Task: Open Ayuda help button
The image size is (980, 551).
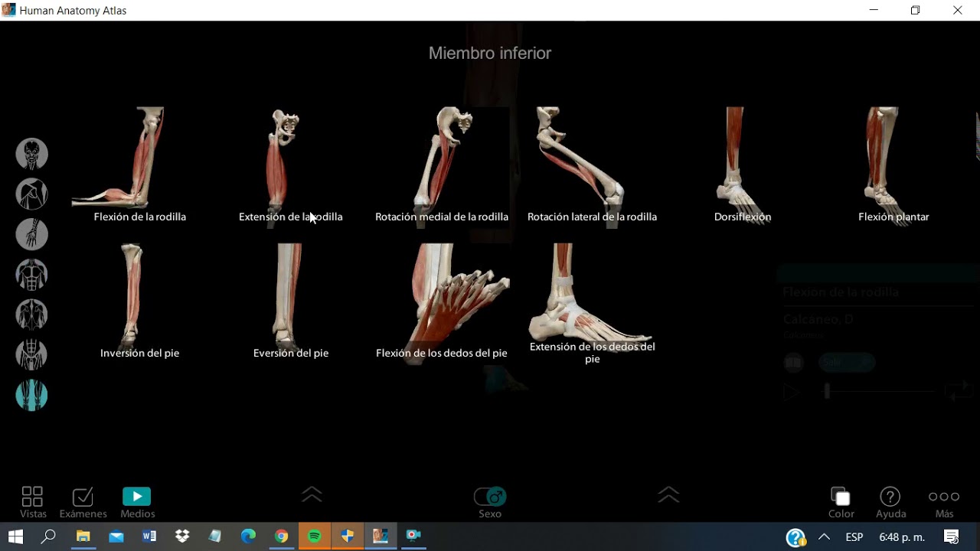Action: [890, 502]
